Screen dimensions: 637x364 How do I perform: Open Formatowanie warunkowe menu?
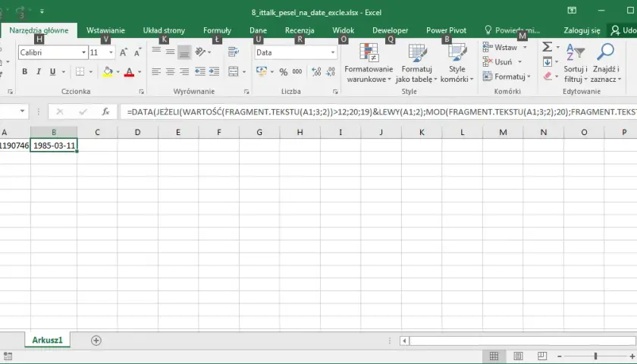click(369, 63)
